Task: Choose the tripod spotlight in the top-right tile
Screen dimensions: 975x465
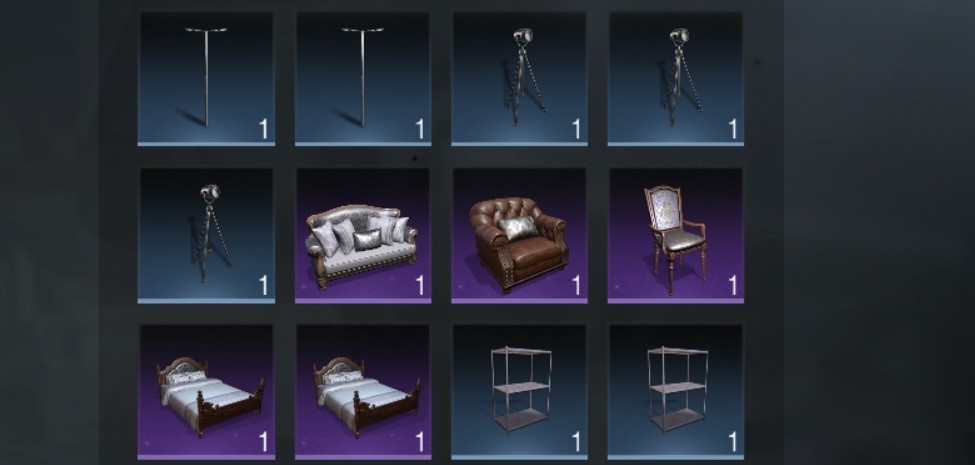Action: pyautogui.click(x=676, y=80)
